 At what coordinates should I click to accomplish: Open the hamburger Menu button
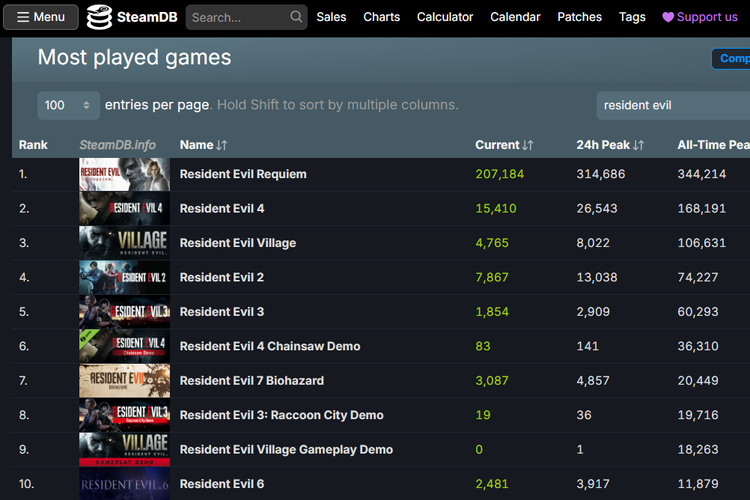click(x=41, y=17)
